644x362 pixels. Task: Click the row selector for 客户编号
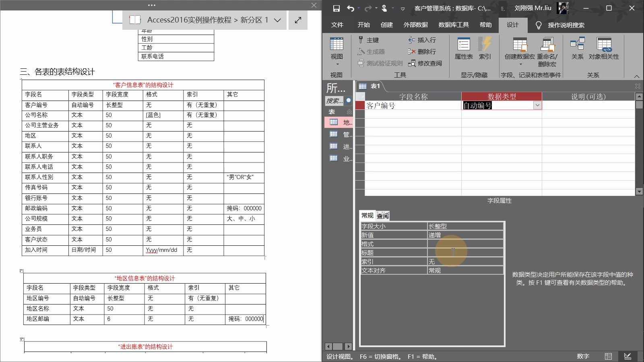click(x=360, y=105)
